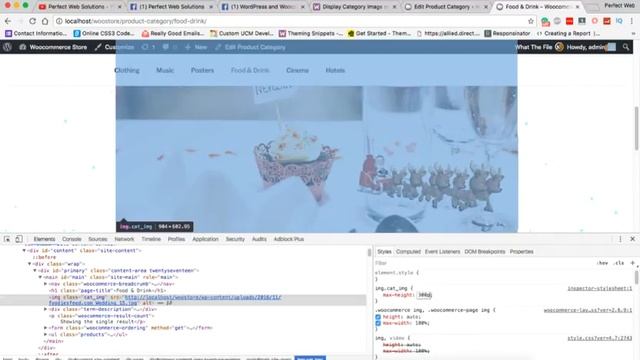Switch to the Console tab in DevTools
This screenshot has width=640, height=360.
[72, 239]
